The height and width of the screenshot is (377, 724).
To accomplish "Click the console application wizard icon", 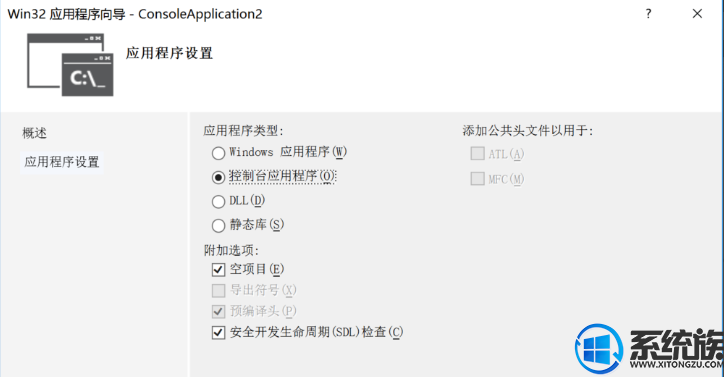I will click(70, 65).
